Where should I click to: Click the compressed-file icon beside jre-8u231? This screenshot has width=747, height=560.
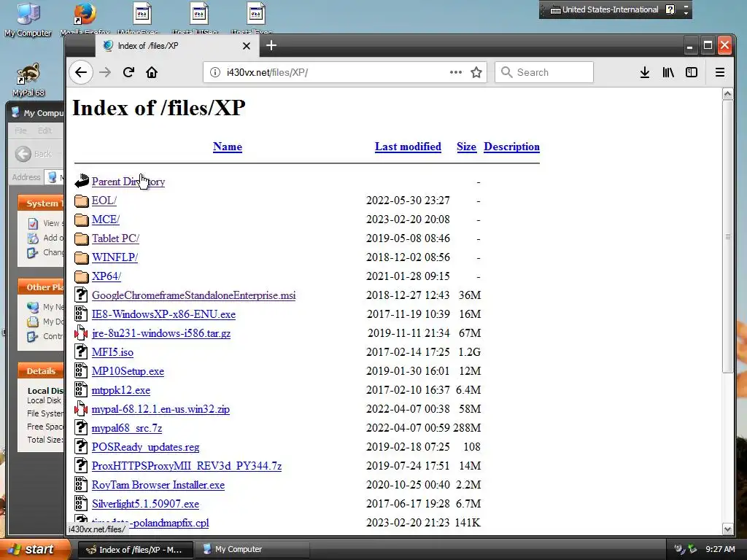tap(82, 332)
